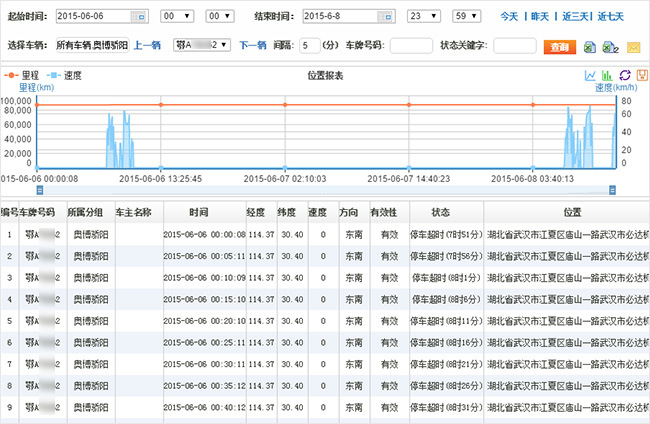Select the 今天 quick range link

(509, 17)
